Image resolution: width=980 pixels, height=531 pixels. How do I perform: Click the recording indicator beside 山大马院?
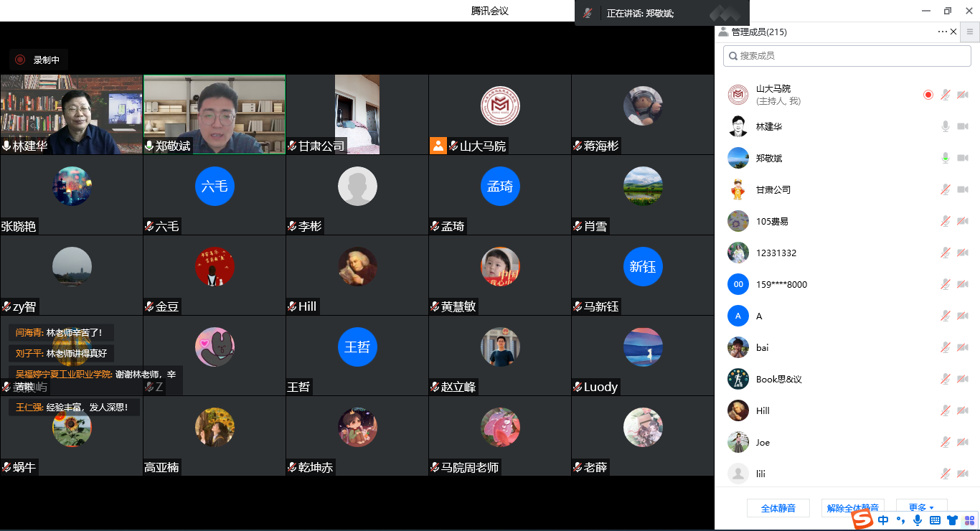[928, 95]
